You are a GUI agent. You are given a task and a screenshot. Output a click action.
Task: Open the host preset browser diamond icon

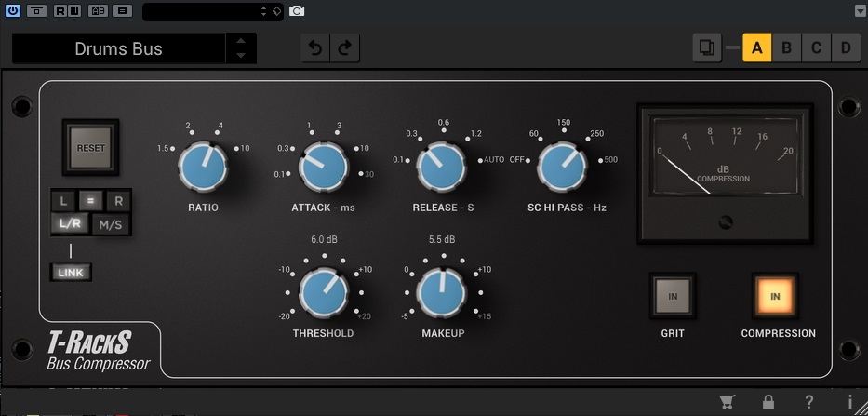click(x=277, y=11)
